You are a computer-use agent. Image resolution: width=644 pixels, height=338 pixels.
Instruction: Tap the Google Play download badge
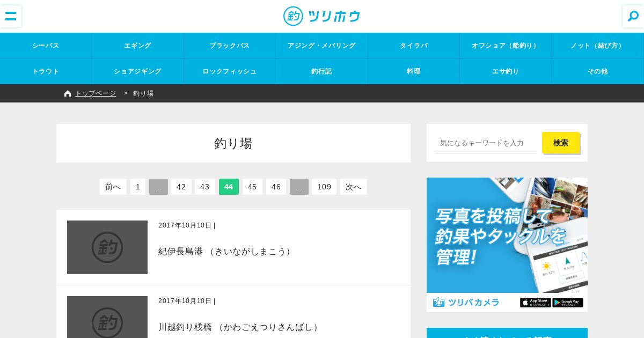(568, 303)
